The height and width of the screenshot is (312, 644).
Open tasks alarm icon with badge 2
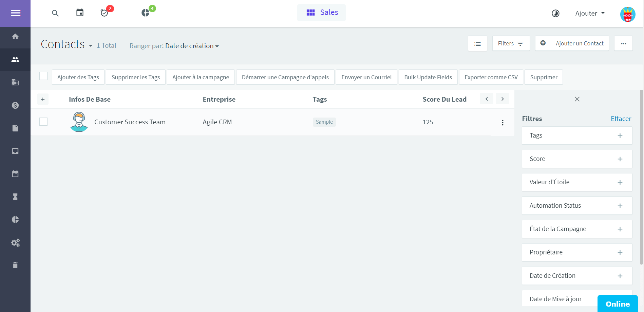click(x=105, y=13)
